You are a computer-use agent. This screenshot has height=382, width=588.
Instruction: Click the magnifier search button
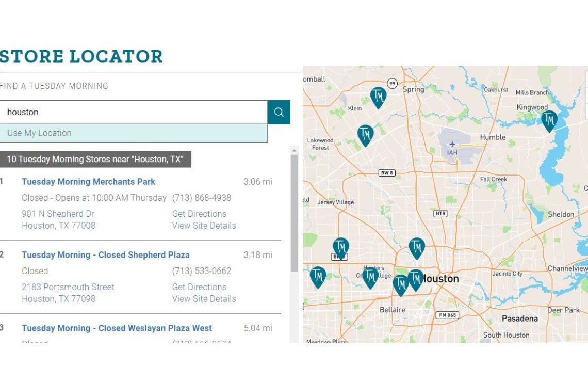tap(279, 112)
